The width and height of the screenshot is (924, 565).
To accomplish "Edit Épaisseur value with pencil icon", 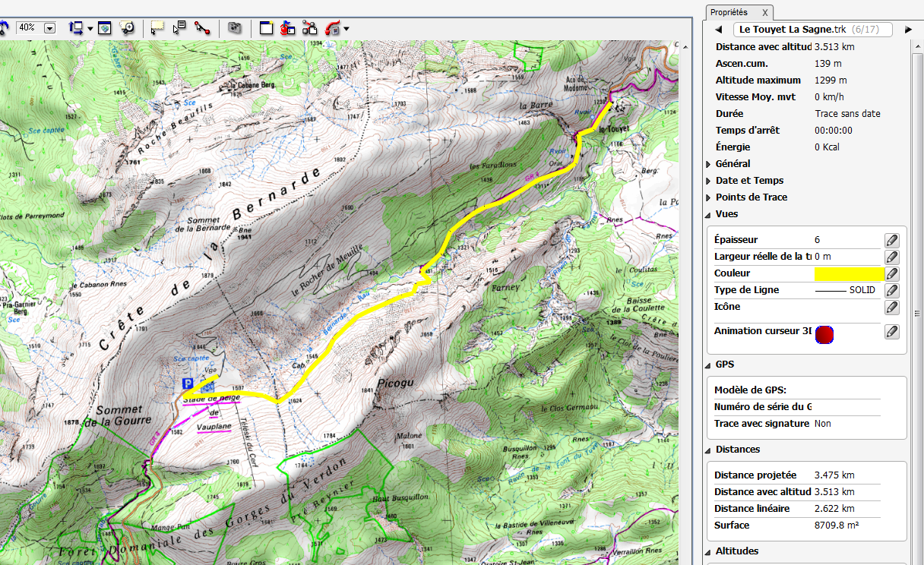I will [892, 240].
